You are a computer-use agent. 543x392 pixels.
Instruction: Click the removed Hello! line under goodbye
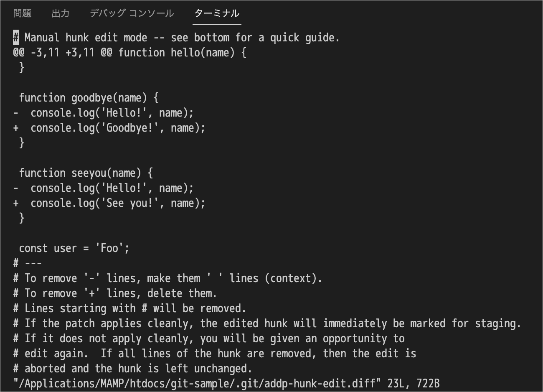tap(103, 113)
